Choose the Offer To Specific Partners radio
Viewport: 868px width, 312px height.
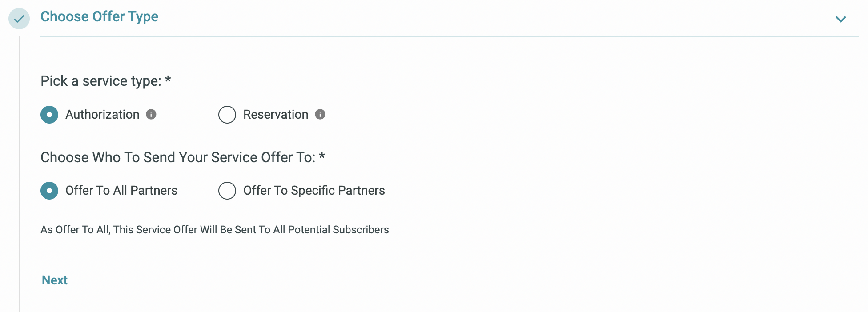227,191
